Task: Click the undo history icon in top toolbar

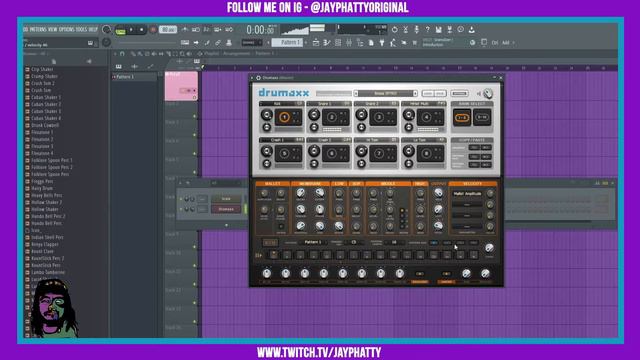Action: (x=395, y=29)
